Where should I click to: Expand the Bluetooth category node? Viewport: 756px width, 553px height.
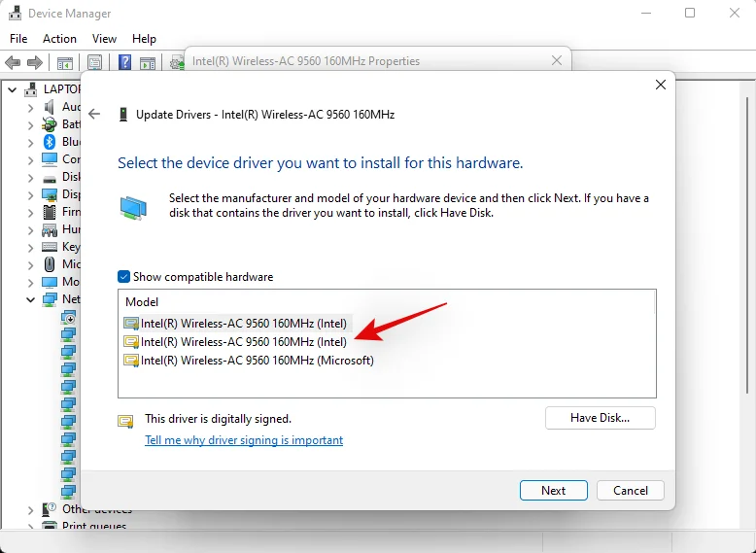pyautogui.click(x=30, y=142)
